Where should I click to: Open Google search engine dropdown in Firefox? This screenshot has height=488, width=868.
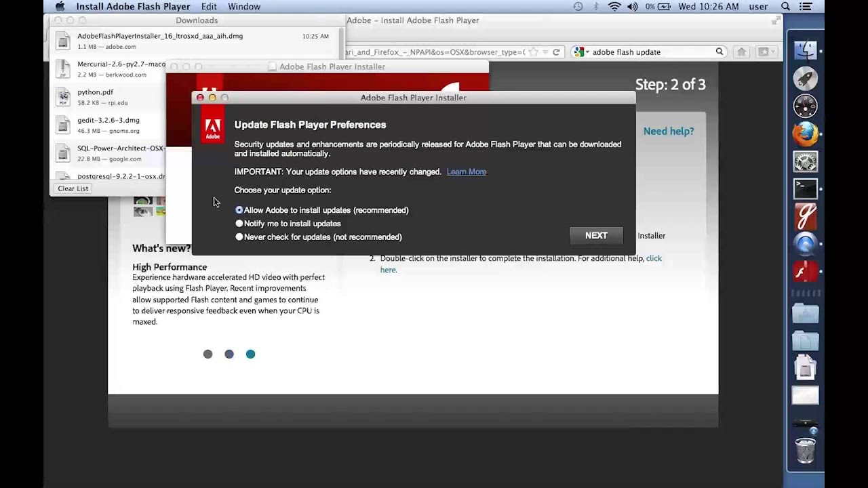pyautogui.click(x=581, y=52)
